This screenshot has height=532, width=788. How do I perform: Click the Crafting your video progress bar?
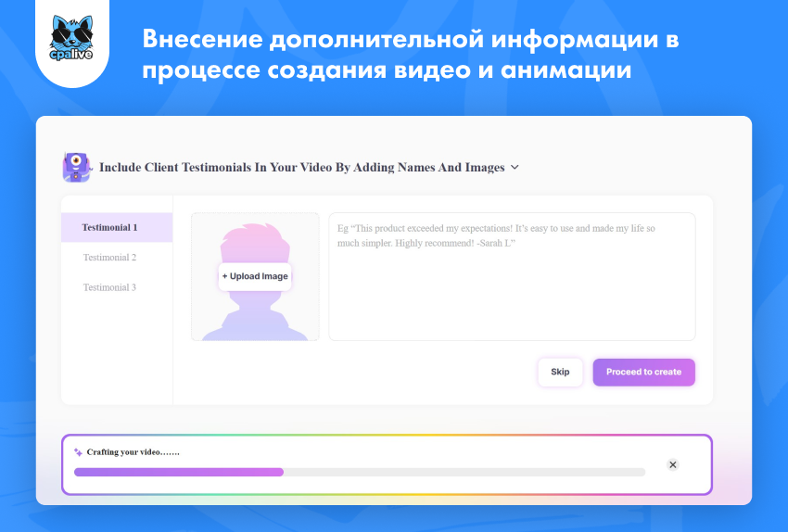tap(360, 472)
